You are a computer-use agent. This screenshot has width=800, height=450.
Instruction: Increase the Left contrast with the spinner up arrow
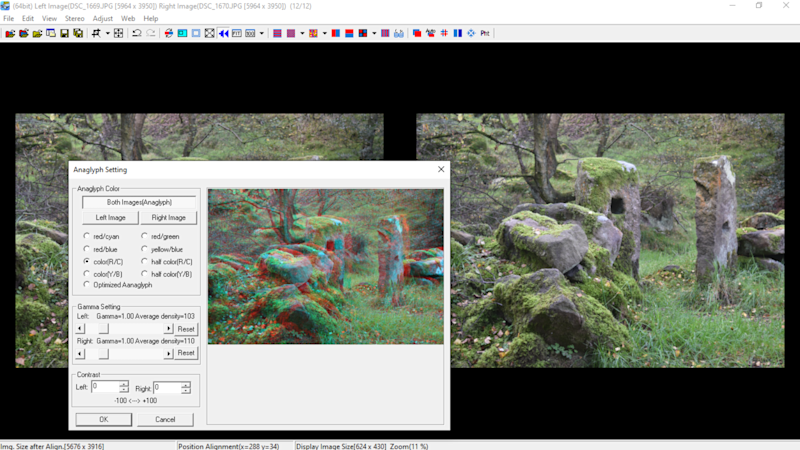pos(124,384)
